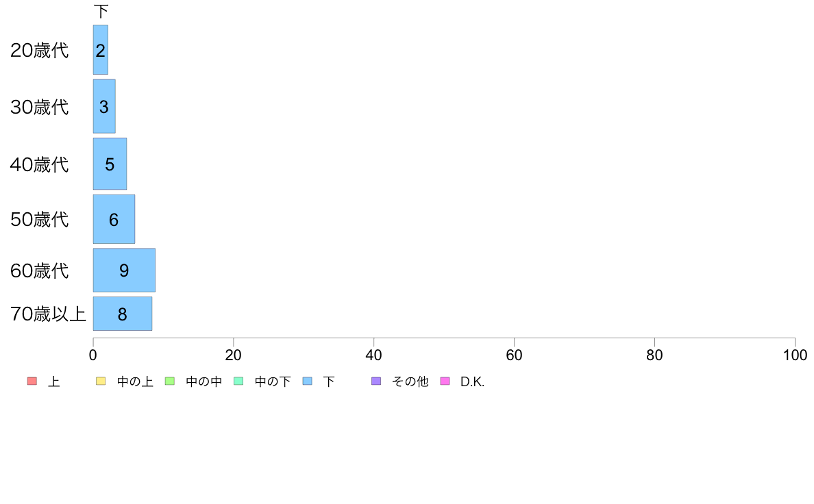Select the 20歳代 bar showing 2

coord(101,50)
